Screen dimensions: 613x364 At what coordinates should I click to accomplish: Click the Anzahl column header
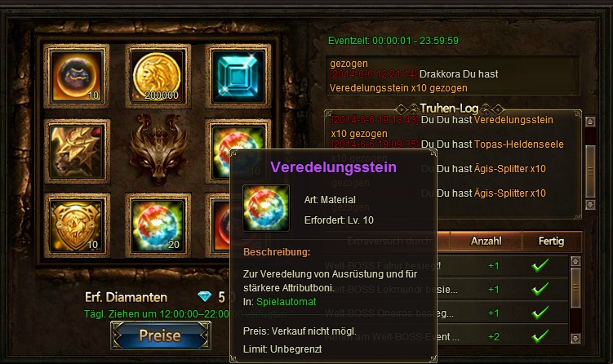tap(486, 241)
